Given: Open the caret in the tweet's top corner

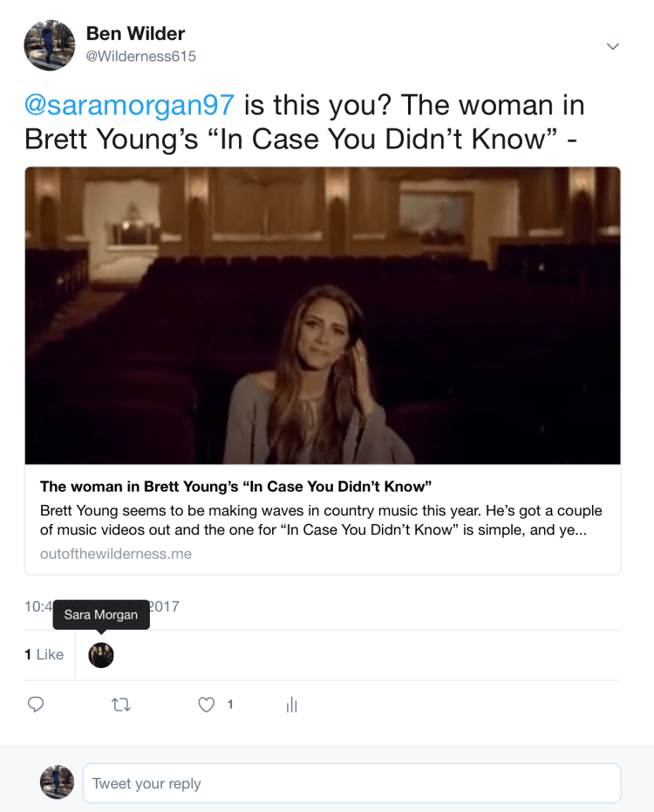Looking at the screenshot, I should click(x=613, y=46).
